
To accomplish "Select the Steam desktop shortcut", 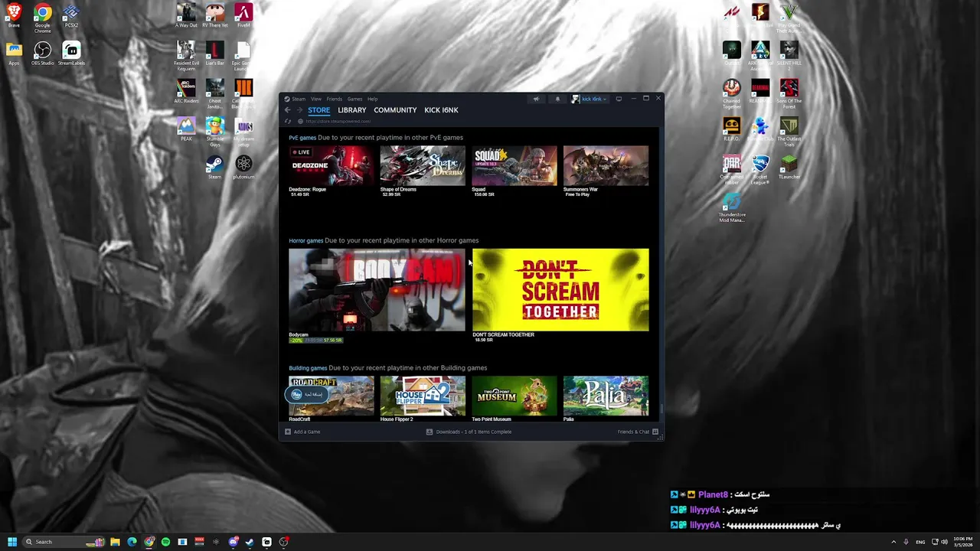I will [x=215, y=168].
